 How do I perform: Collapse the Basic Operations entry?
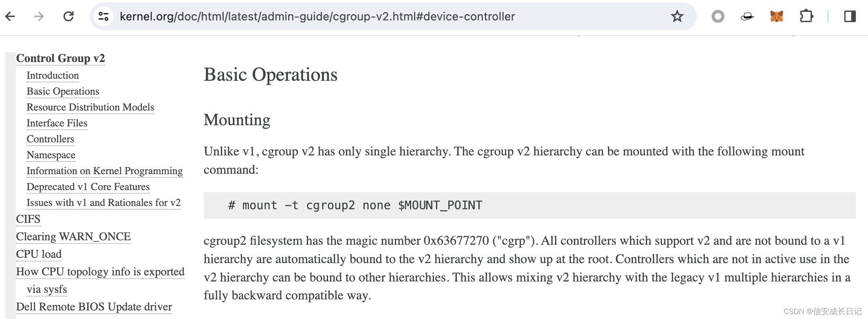63,91
